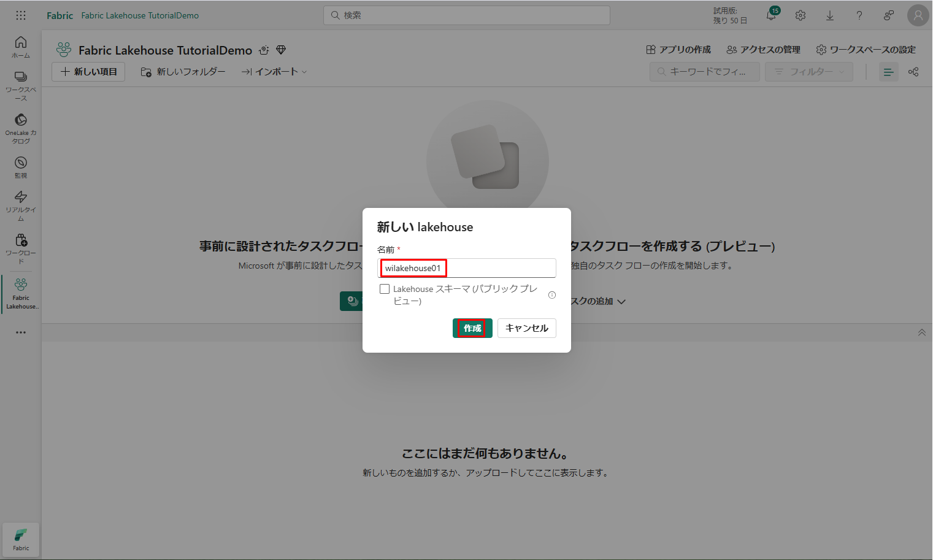The image size is (933, 560).
Task: Click キャンセル in the lakehouse dialog
Action: [x=527, y=328]
